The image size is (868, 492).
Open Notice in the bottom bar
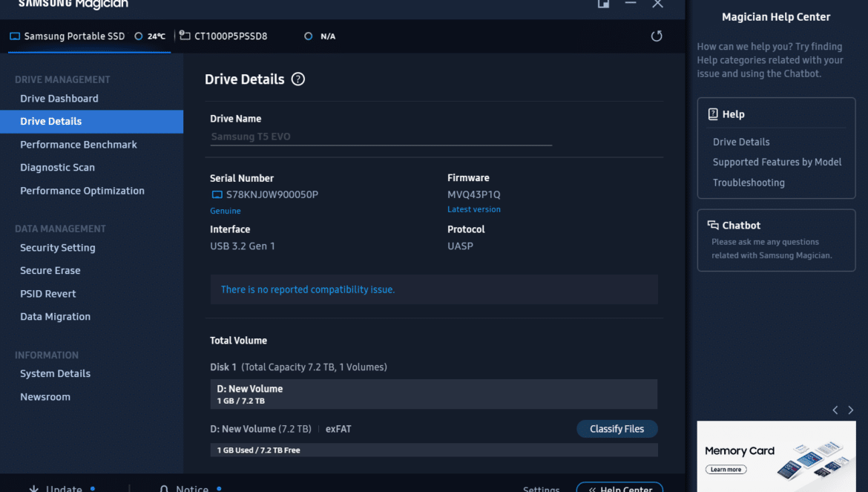[192, 489]
